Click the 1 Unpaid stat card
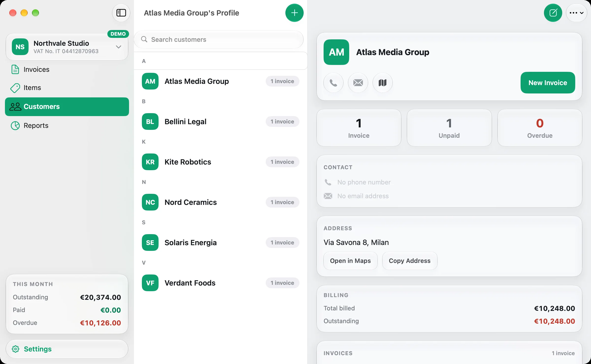The image size is (591, 364). [x=449, y=128]
